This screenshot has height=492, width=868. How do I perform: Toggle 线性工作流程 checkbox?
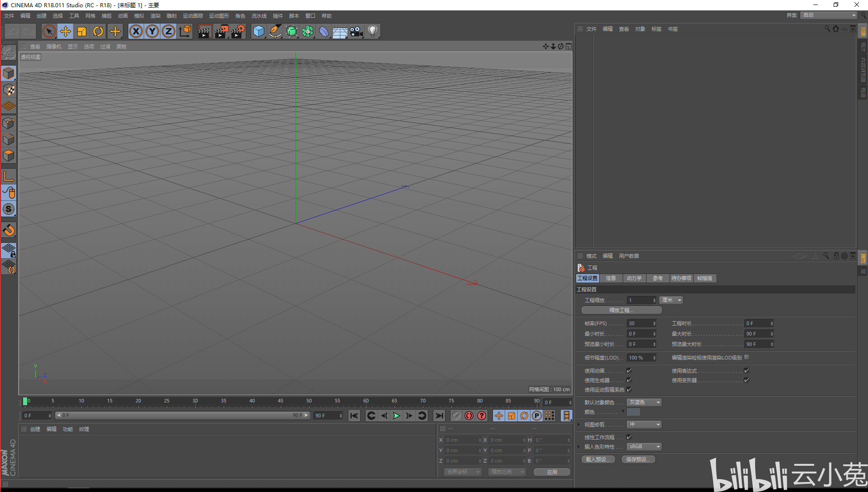pyautogui.click(x=629, y=437)
